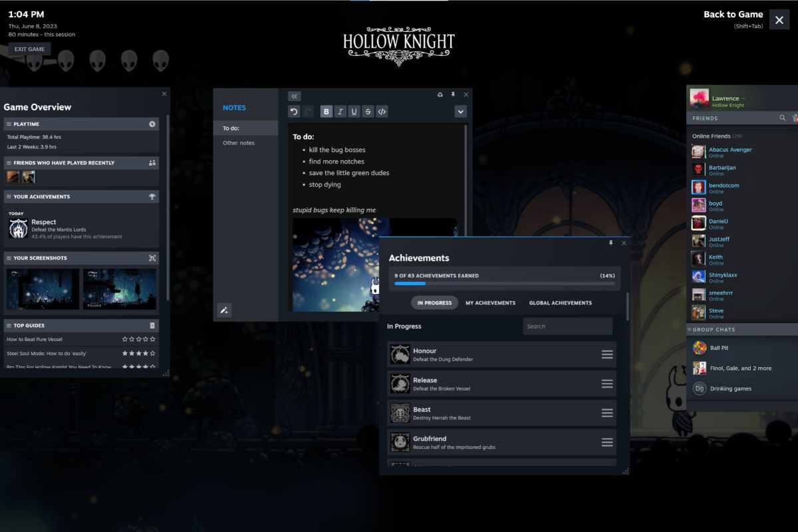The image size is (798, 532).
Task: Click the pin icon on the Achievements window
Action: (610, 243)
